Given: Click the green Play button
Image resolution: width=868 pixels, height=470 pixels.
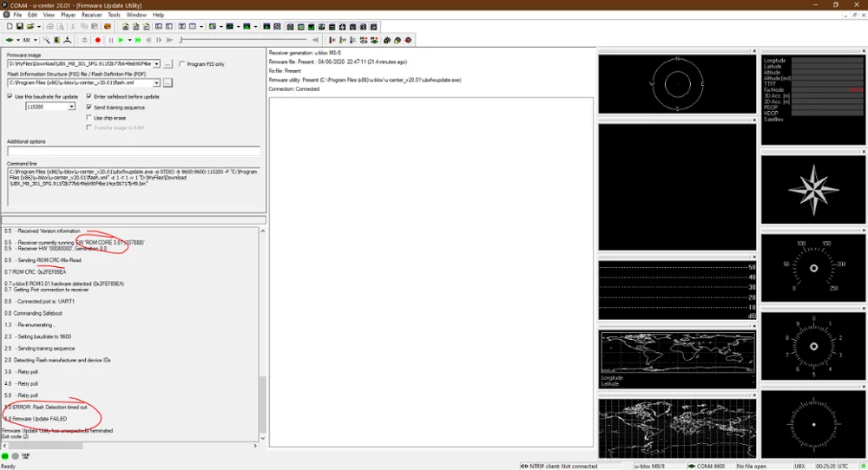Looking at the screenshot, I should 121,40.
